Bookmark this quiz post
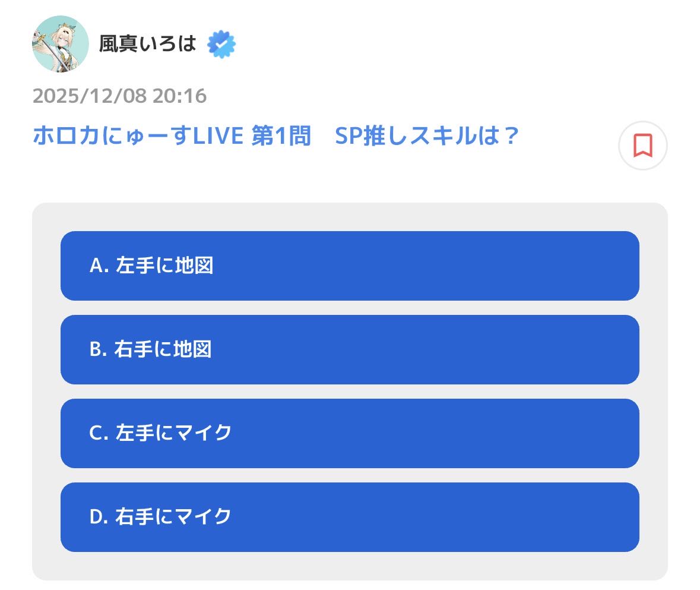 642,145
